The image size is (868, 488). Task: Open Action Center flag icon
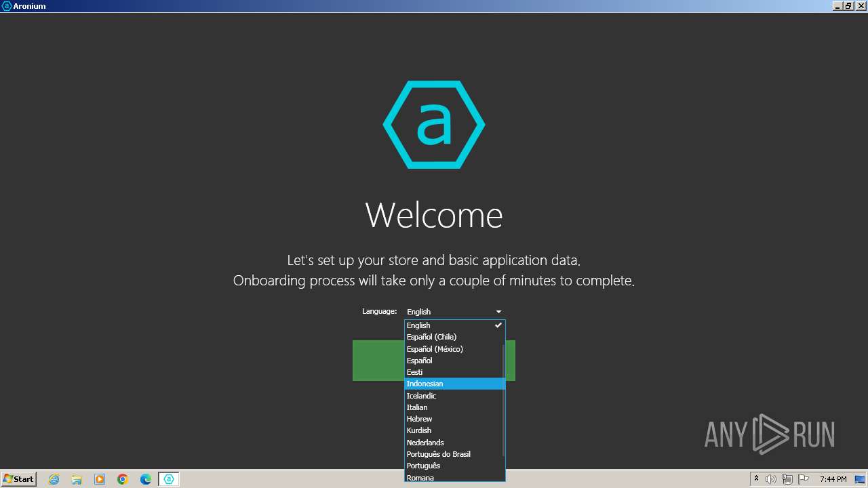pos(804,479)
